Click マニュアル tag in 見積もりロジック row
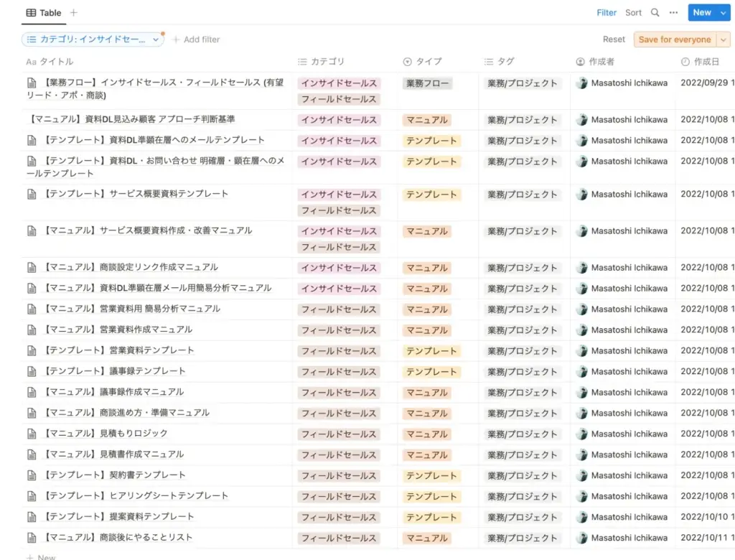The image size is (735, 560). point(427,434)
